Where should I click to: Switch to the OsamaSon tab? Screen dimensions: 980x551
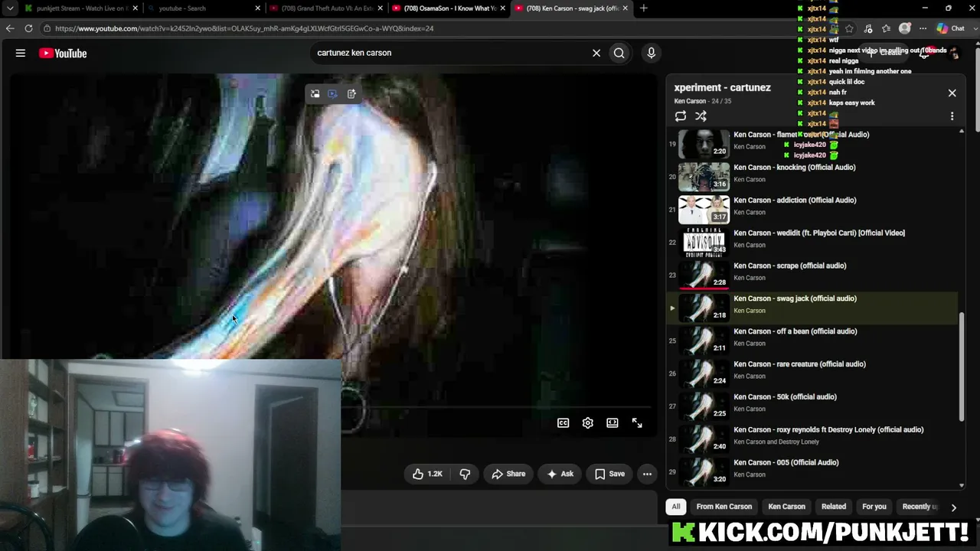point(448,8)
